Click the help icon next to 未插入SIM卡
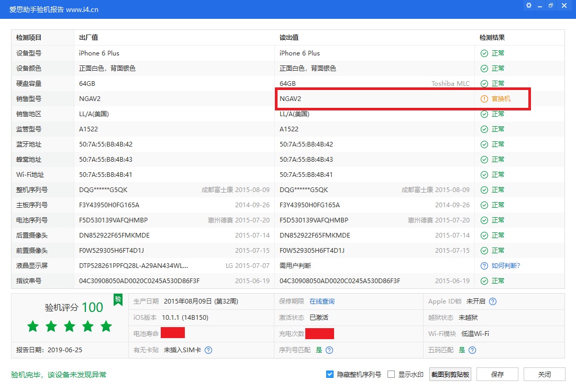The height and width of the screenshot is (392, 576). (x=208, y=350)
